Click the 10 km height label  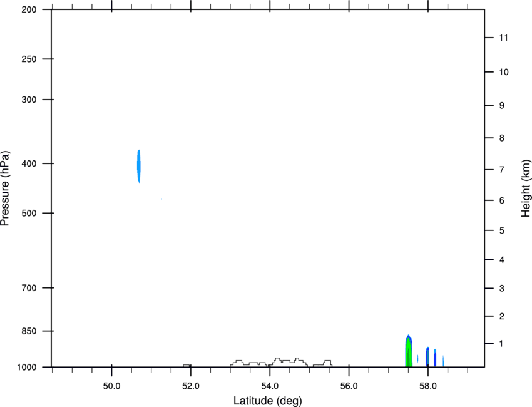coord(504,72)
